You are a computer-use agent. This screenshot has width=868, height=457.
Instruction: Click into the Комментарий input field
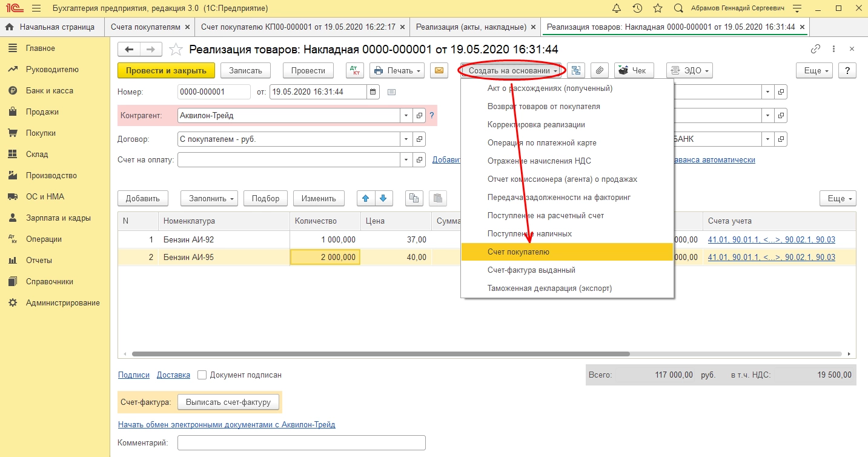point(301,443)
